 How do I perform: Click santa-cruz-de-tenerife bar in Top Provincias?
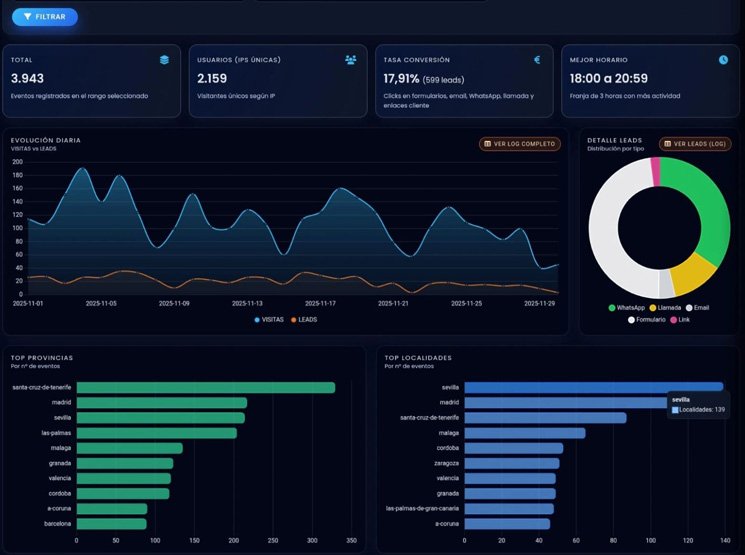coord(205,387)
